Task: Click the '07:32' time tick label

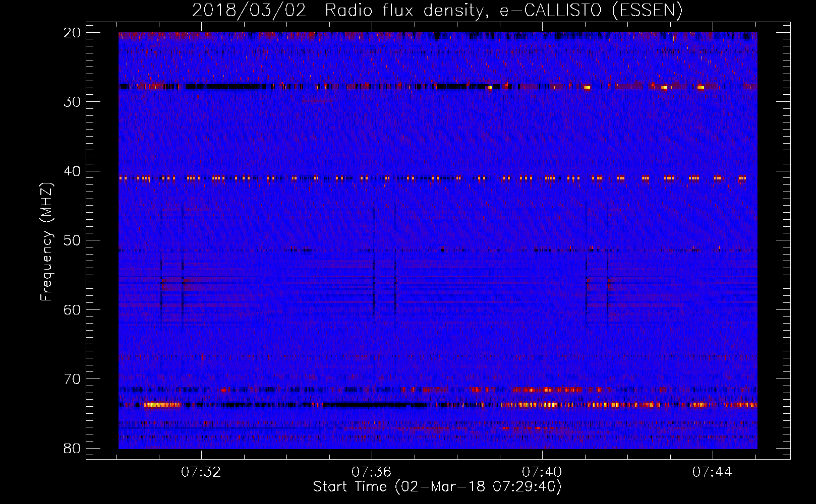Action: 201,472
